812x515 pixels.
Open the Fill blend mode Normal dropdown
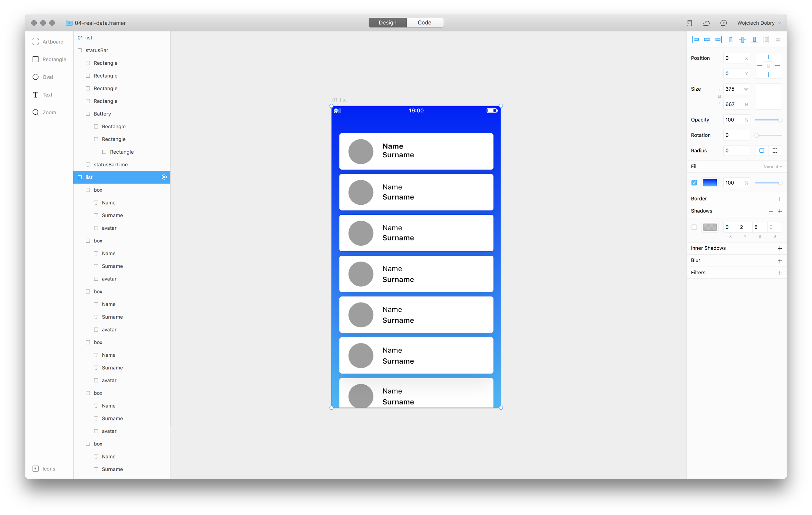tap(773, 167)
